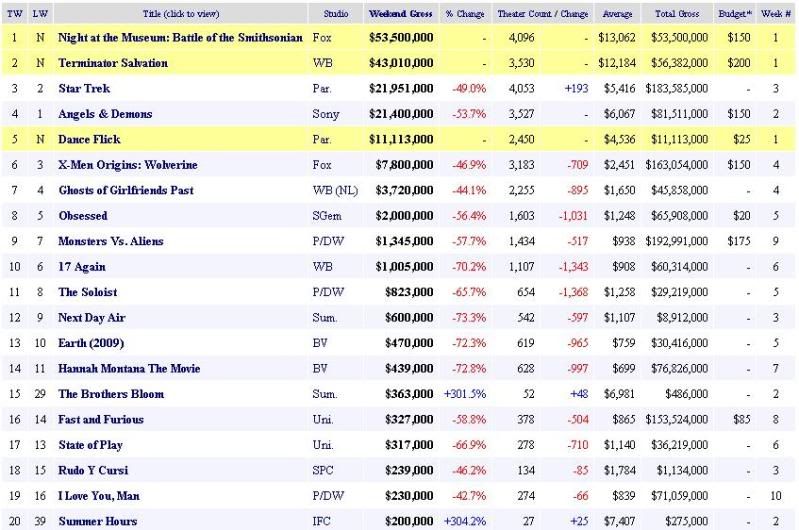The height and width of the screenshot is (530, 799).
Task: Open Fox studio link in first row
Action: pos(320,38)
